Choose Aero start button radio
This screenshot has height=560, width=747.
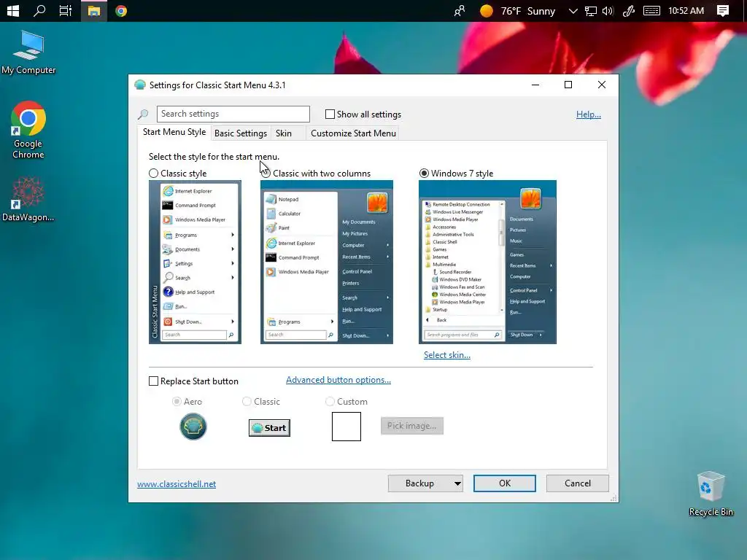(x=177, y=402)
